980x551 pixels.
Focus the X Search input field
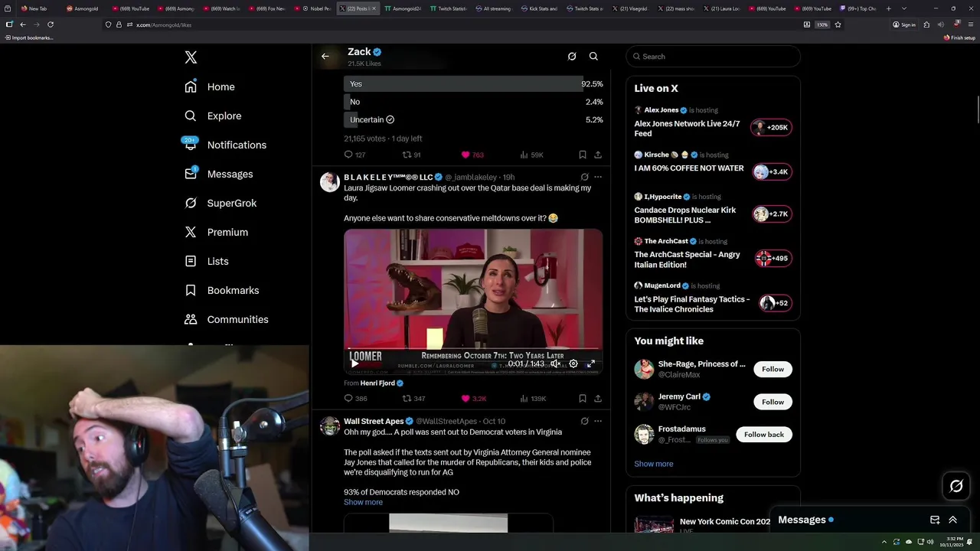(713, 56)
